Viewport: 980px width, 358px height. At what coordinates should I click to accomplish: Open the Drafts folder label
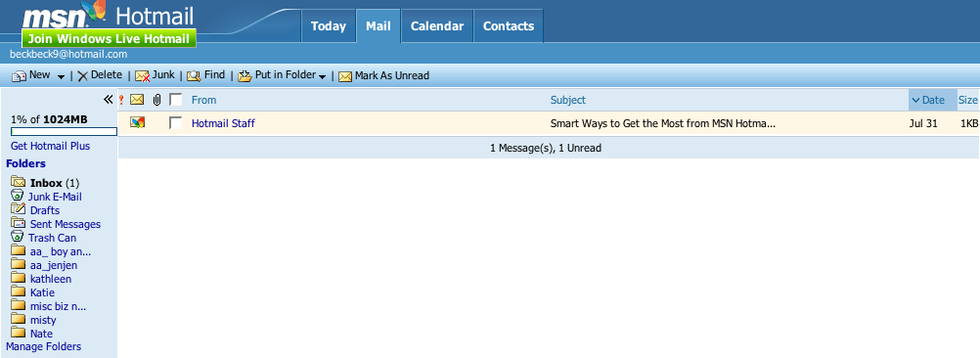pyautogui.click(x=45, y=210)
